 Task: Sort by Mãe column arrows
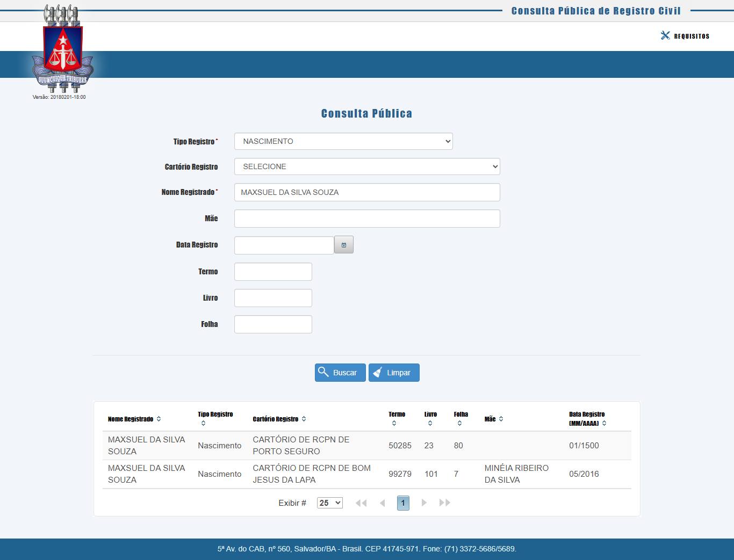501,419
